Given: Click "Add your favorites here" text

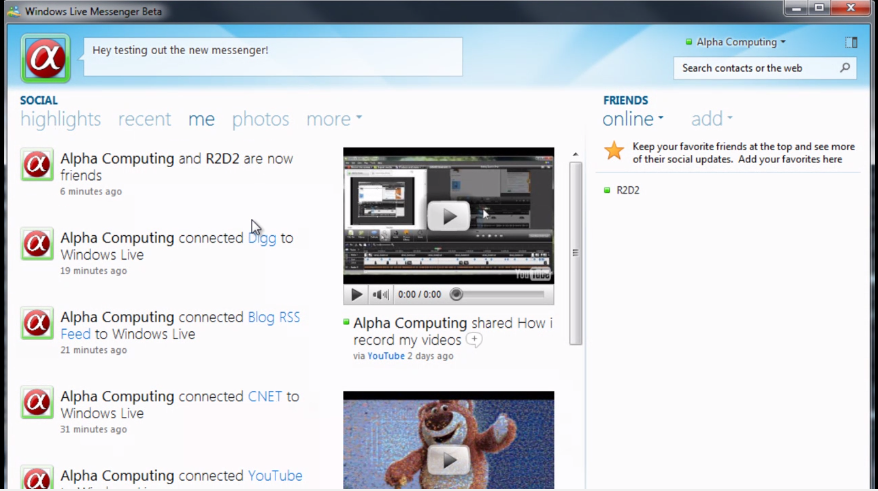Looking at the screenshot, I should pos(790,160).
